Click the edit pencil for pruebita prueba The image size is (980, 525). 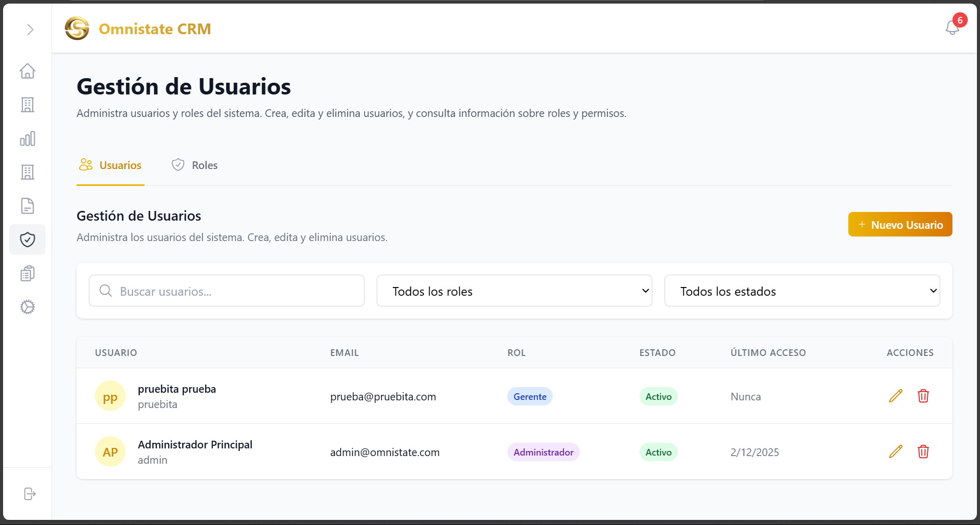pyautogui.click(x=896, y=396)
